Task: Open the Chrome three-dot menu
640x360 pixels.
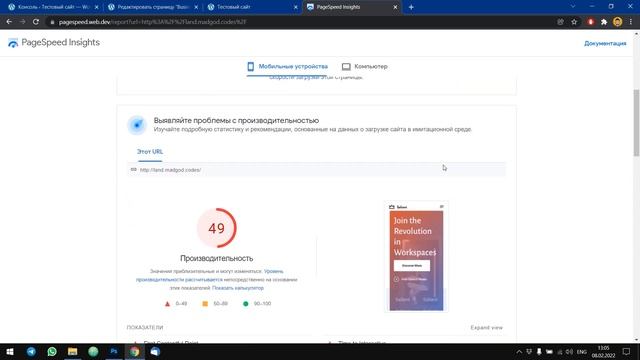Action: (x=631, y=22)
